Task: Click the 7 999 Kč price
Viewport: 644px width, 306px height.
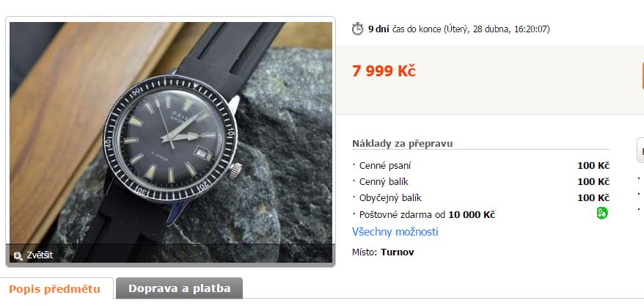Action: pyautogui.click(x=384, y=71)
